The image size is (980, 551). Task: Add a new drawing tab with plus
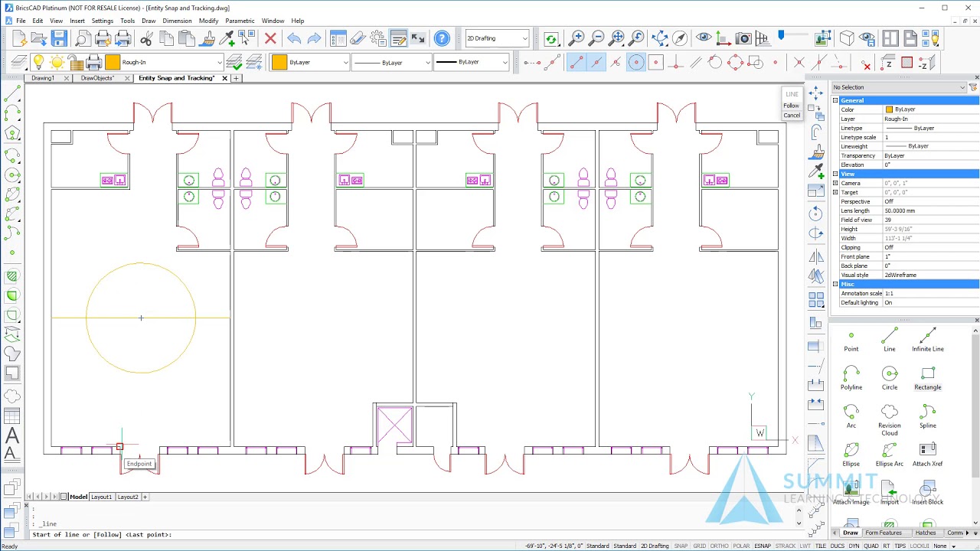pyautogui.click(x=236, y=78)
